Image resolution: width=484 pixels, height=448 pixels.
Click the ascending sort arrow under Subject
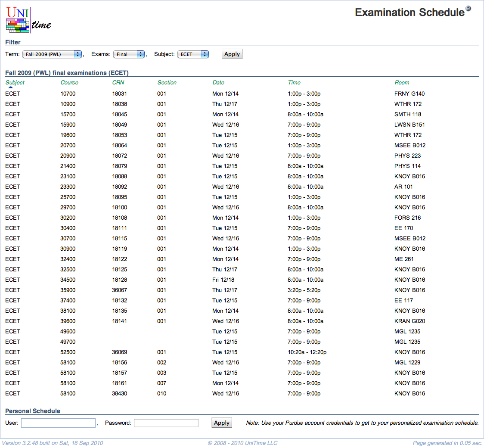pos(10,87)
